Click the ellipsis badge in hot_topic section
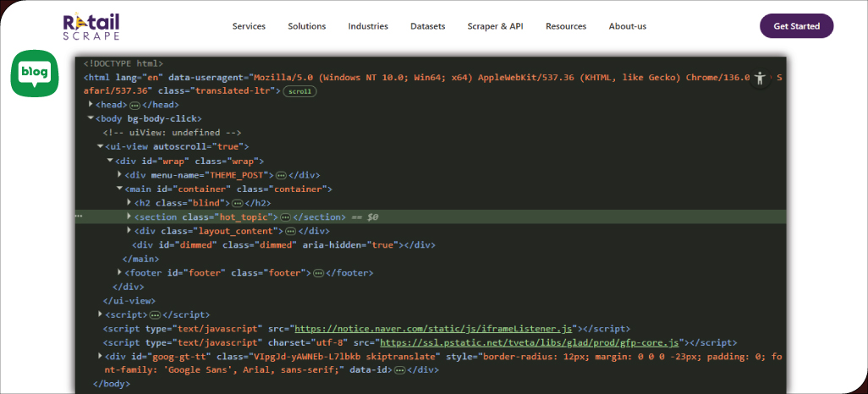 286,217
